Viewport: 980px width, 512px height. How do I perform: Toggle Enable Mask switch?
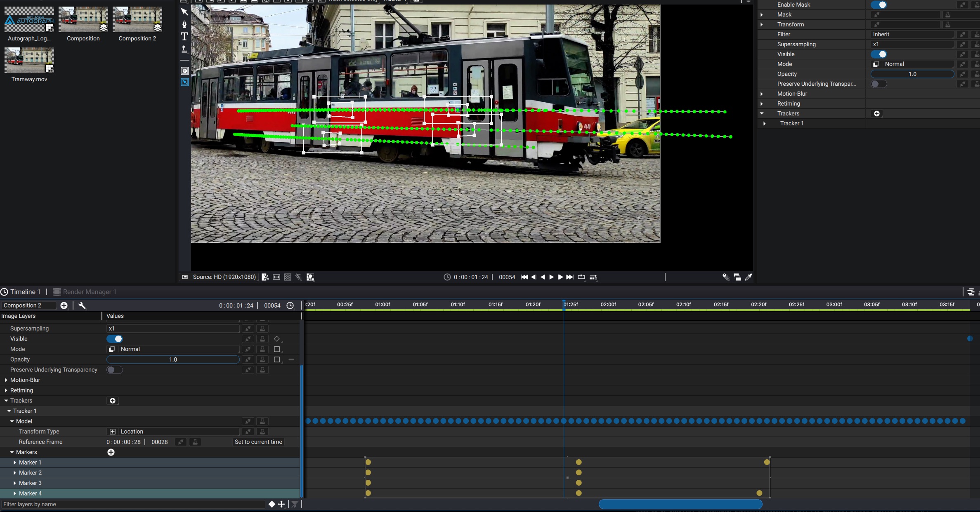878,5
